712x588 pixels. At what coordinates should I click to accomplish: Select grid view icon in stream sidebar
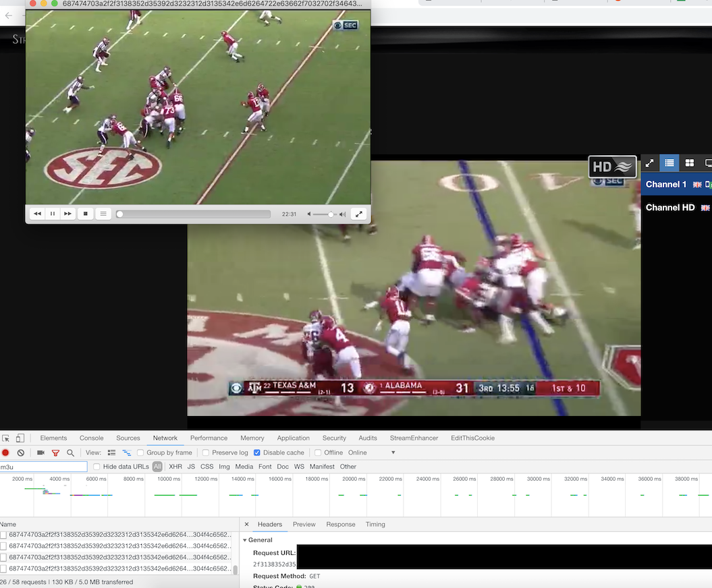(689, 163)
